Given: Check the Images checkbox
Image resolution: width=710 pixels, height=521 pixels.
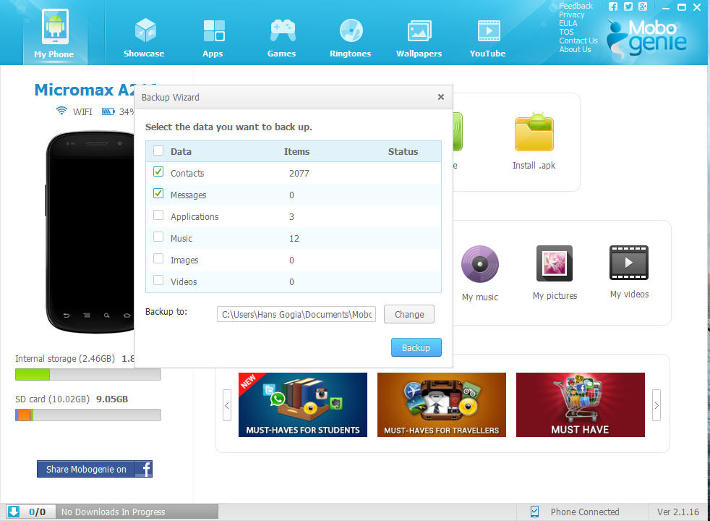Looking at the screenshot, I should [x=158, y=258].
